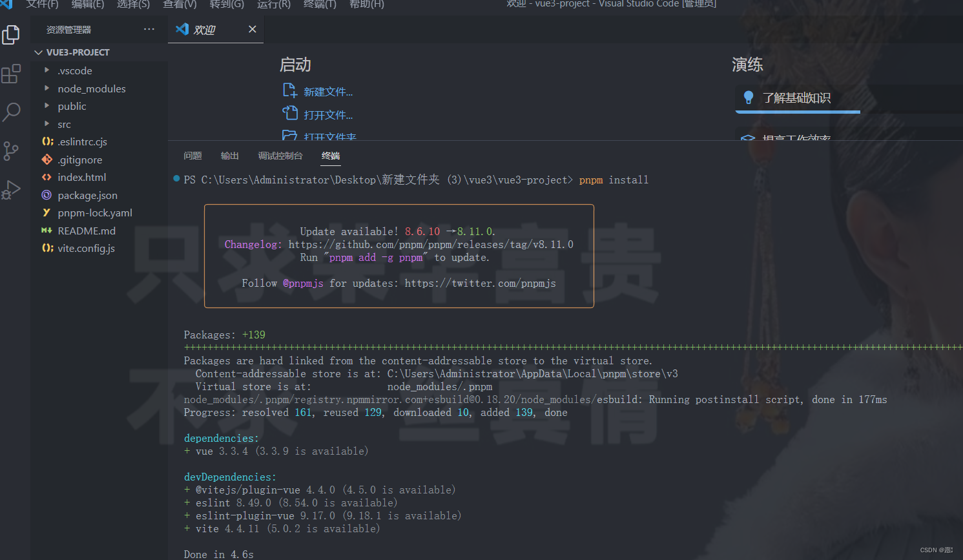Switch to the 输出 output tab
The height and width of the screenshot is (560, 963).
point(229,156)
